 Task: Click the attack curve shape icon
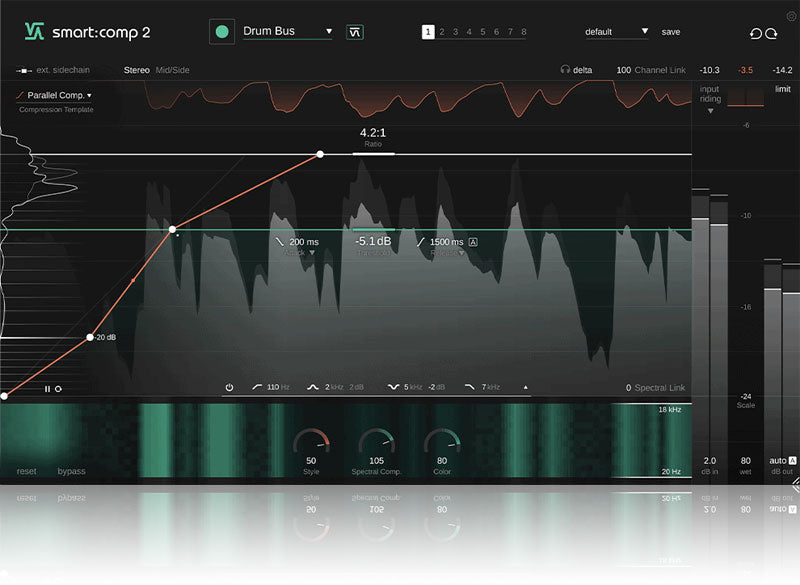click(x=280, y=242)
